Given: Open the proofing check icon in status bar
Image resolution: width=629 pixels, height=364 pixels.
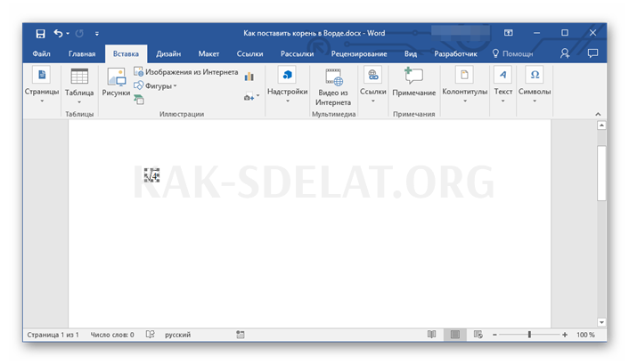Looking at the screenshot, I should tap(150, 335).
